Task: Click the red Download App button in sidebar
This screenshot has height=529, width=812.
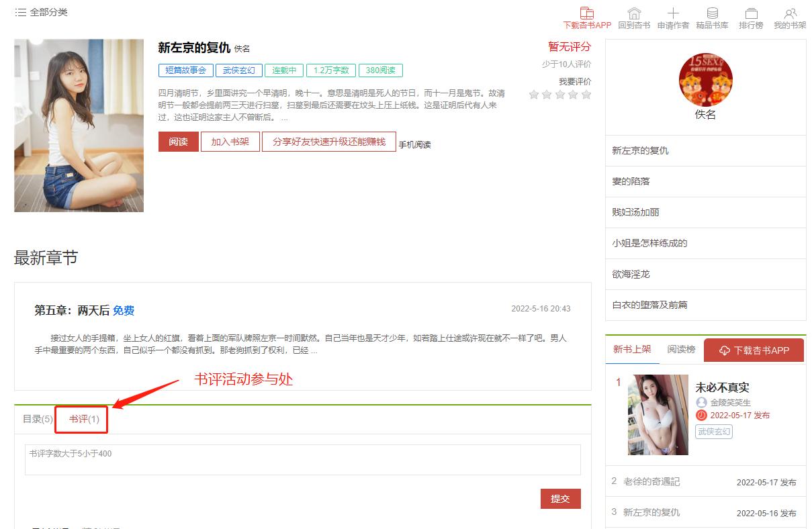Action: pyautogui.click(x=754, y=350)
